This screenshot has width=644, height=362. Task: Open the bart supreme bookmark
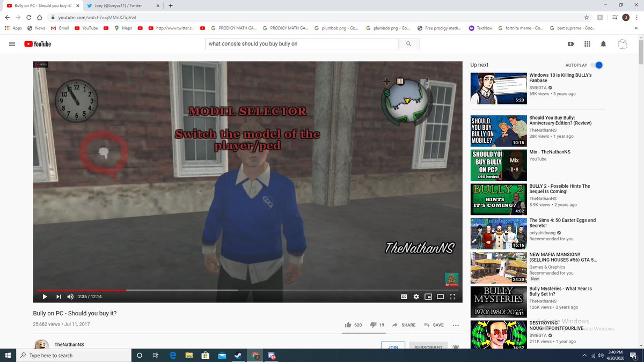pos(572,28)
